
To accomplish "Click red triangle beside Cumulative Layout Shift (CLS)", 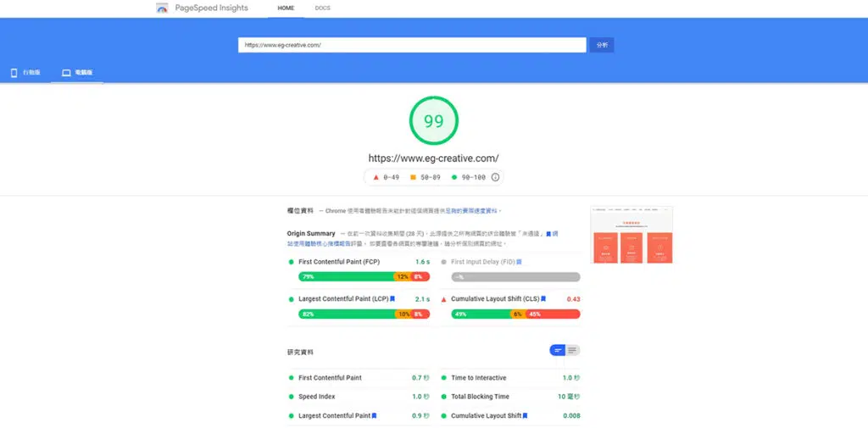I will (x=443, y=299).
